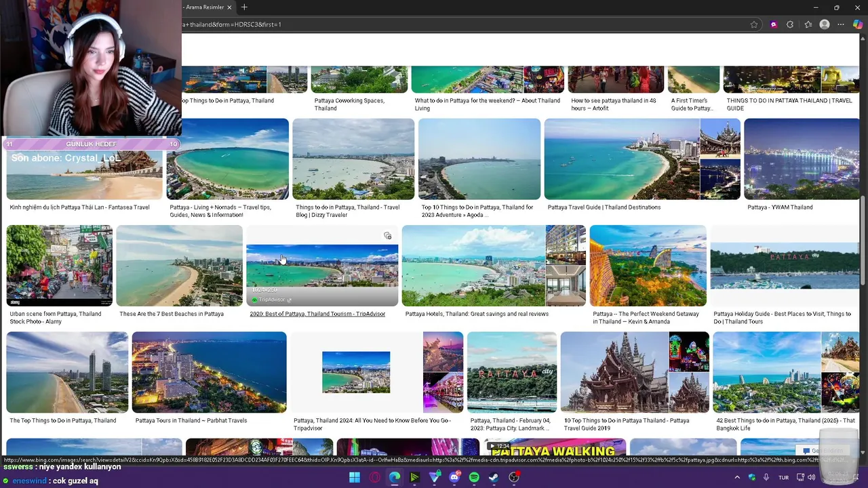Open Windows Security tray icon
This screenshot has width=868, height=488.
[752, 477]
